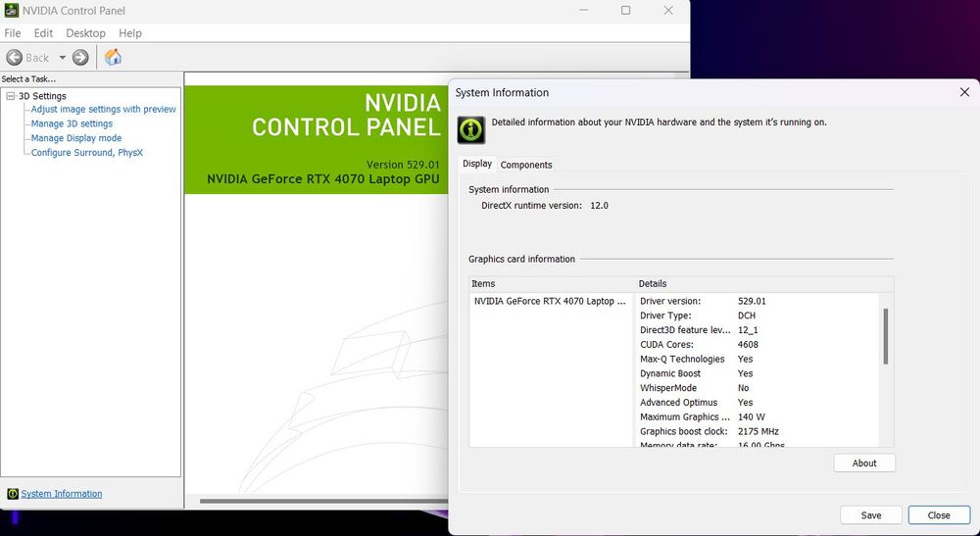
Task: Open the Desktop menu
Action: (x=85, y=33)
